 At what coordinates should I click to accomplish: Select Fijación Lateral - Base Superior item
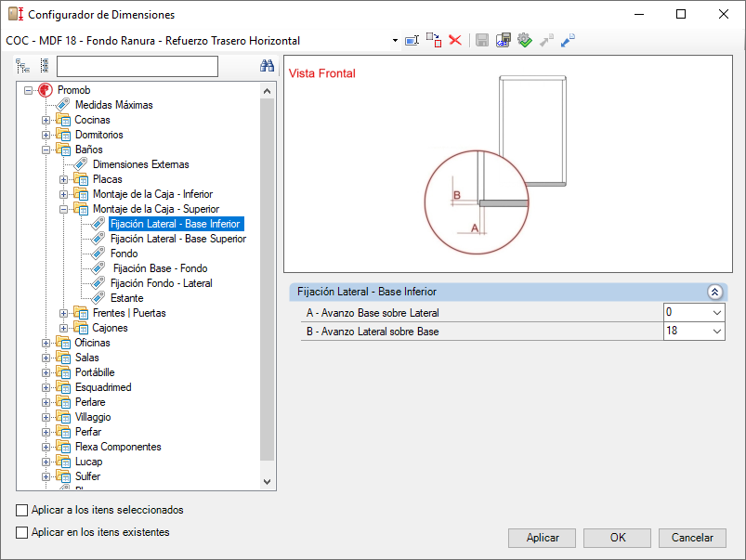(x=178, y=239)
